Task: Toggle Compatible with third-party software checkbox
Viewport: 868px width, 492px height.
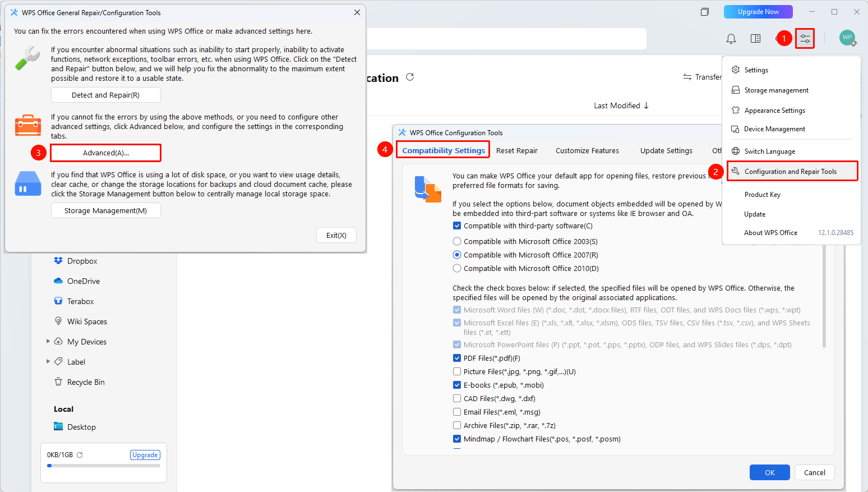Action: pyautogui.click(x=457, y=226)
